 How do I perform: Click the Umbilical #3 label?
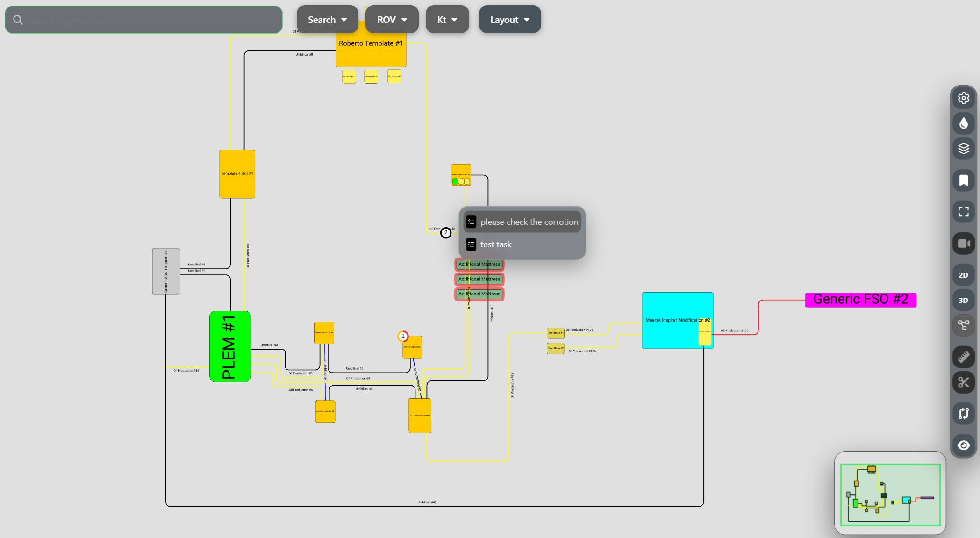[269, 345]
